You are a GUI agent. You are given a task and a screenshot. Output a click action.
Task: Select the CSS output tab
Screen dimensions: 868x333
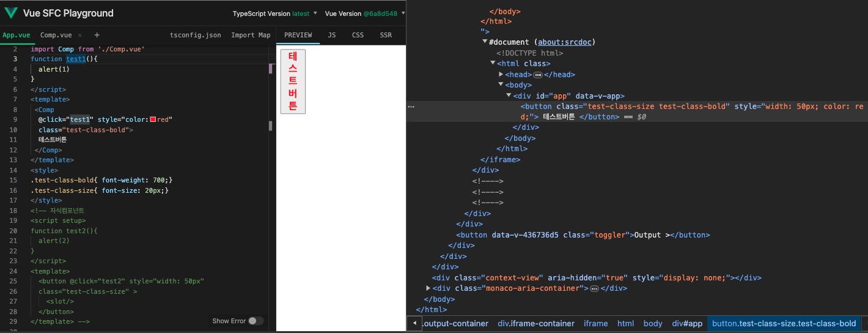click(358, 35)
